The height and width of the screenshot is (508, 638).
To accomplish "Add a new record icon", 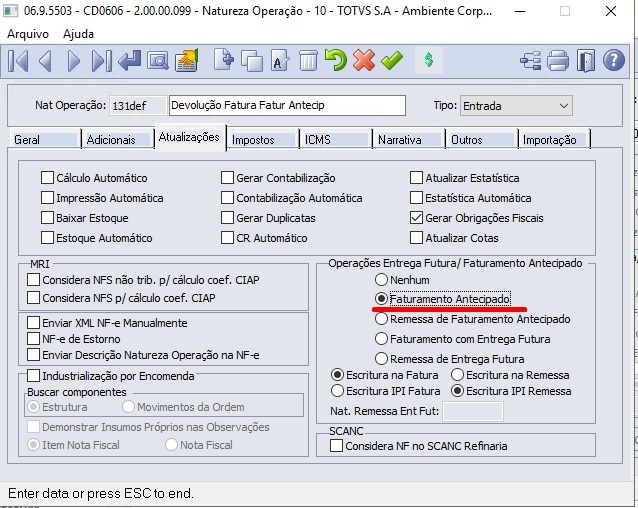I will (224, 59).
